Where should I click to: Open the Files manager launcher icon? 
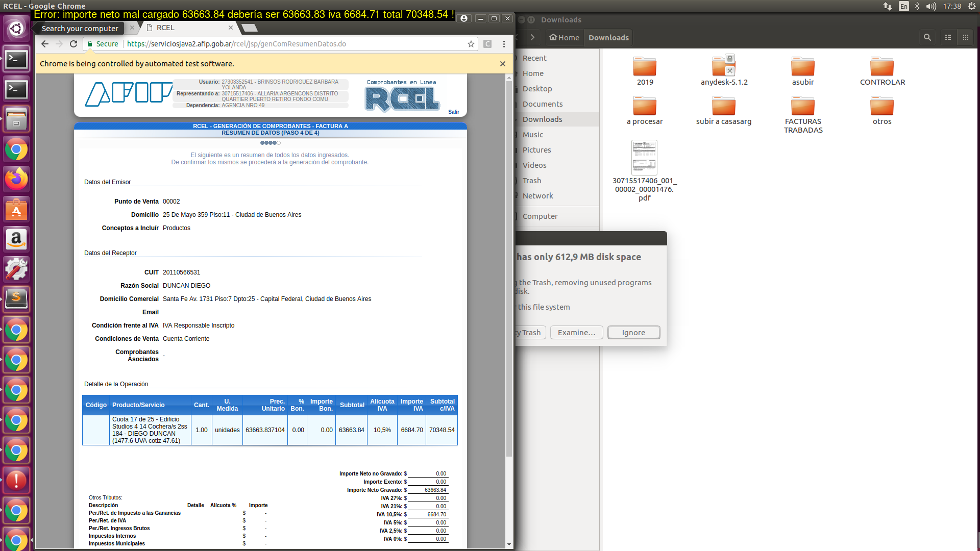[16, 119]
